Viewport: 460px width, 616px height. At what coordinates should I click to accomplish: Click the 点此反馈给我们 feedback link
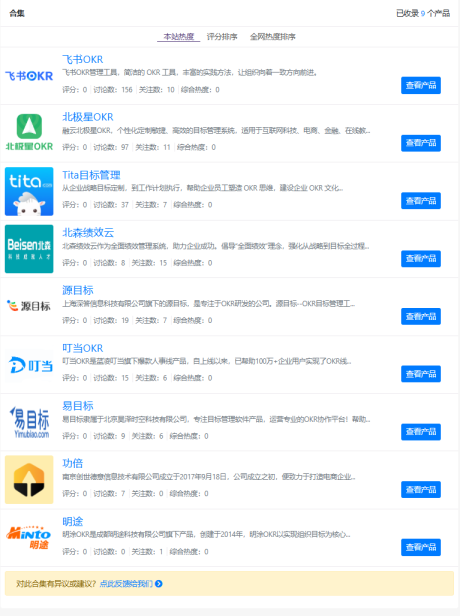(x=126, y=584)
